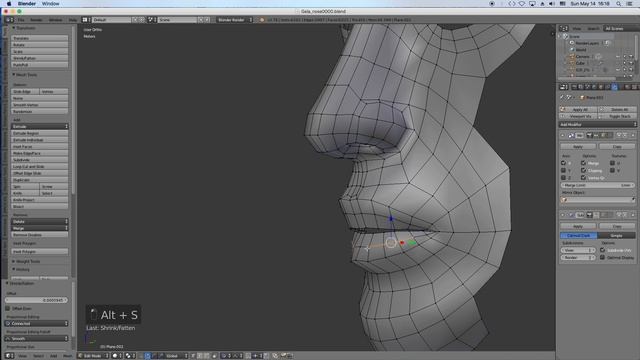
Task: Click Apply on the Mirror modifier
Action: pos(578,146)
